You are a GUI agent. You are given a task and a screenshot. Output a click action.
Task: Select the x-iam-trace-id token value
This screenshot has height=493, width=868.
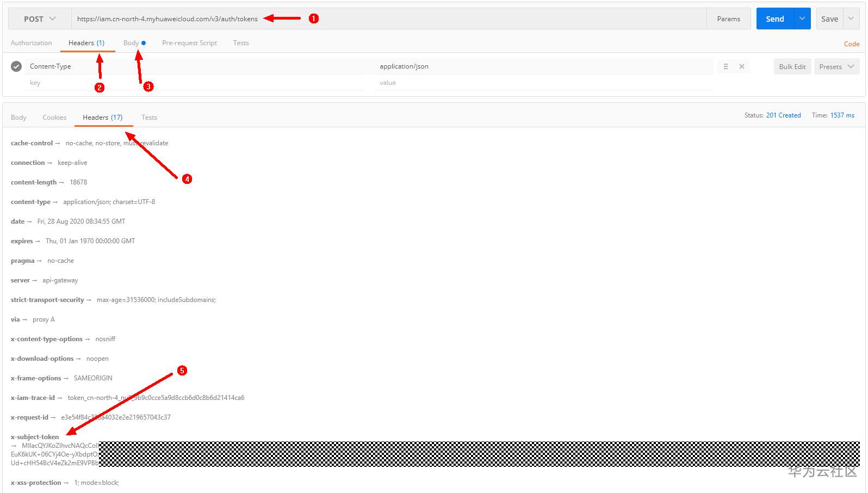click(156, 398)
